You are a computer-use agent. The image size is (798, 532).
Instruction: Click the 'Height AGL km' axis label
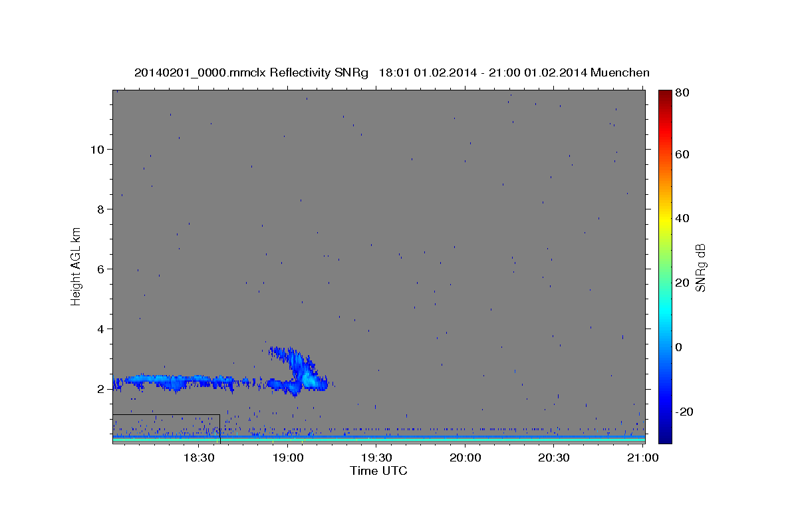click(x=76, y=266)
